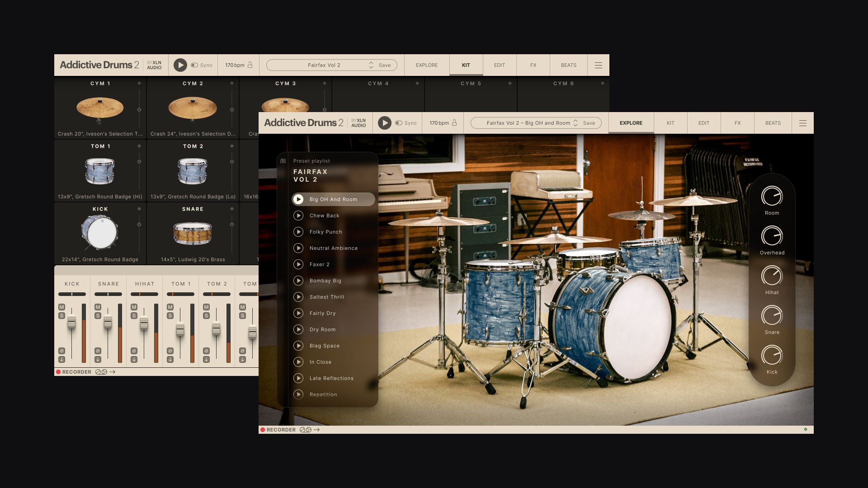Open the hamburger menu in the front window

803,123
